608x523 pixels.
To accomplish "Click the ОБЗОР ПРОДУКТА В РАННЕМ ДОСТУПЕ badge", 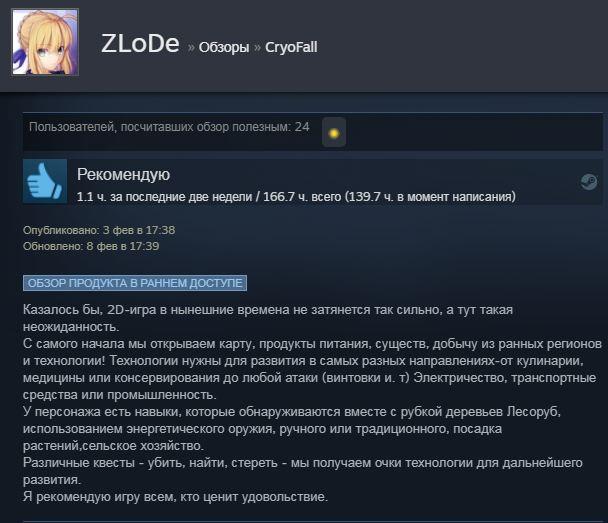I will click(135, 283).
